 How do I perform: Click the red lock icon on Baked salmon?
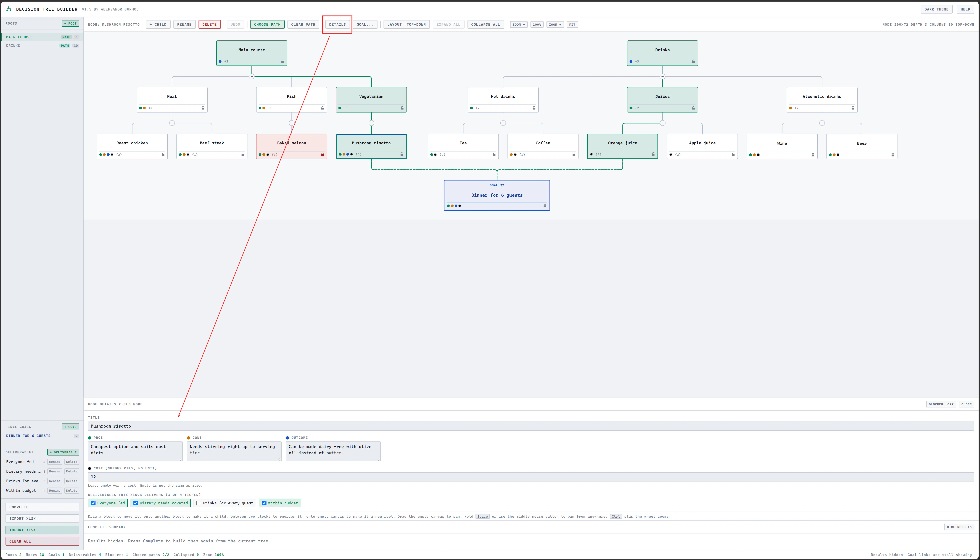click(x=323, y=155)
